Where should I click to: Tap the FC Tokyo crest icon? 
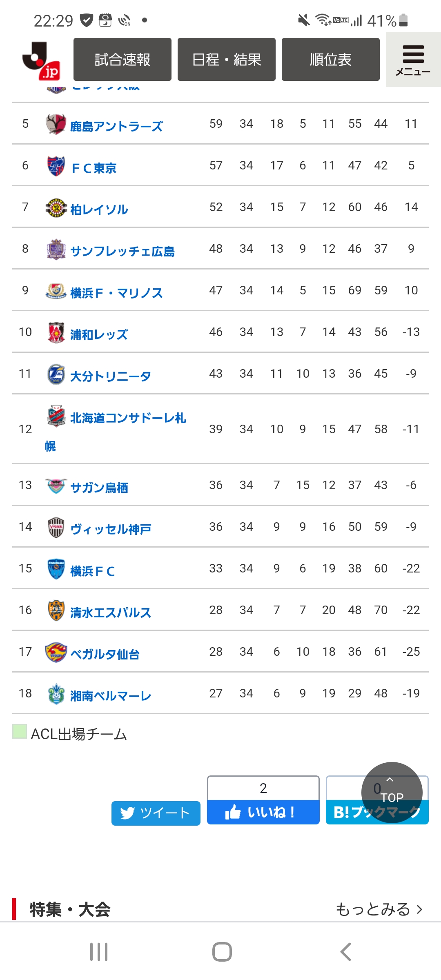[x=56, y=166]
